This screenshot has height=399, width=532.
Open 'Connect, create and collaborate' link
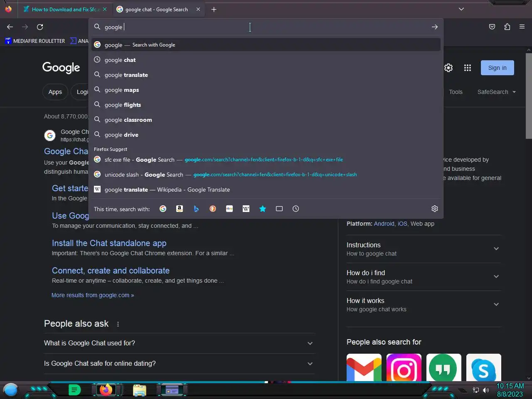(x=111, y=271)
